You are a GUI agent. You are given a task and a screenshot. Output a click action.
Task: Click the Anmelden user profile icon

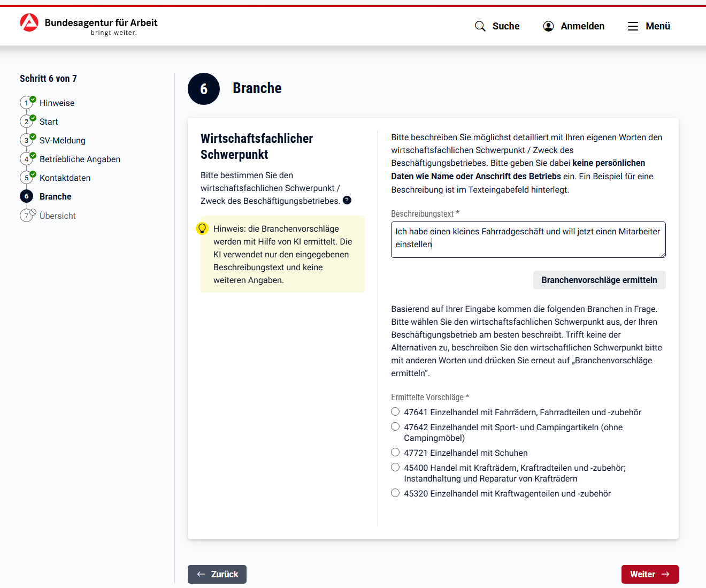coord(548,26)
